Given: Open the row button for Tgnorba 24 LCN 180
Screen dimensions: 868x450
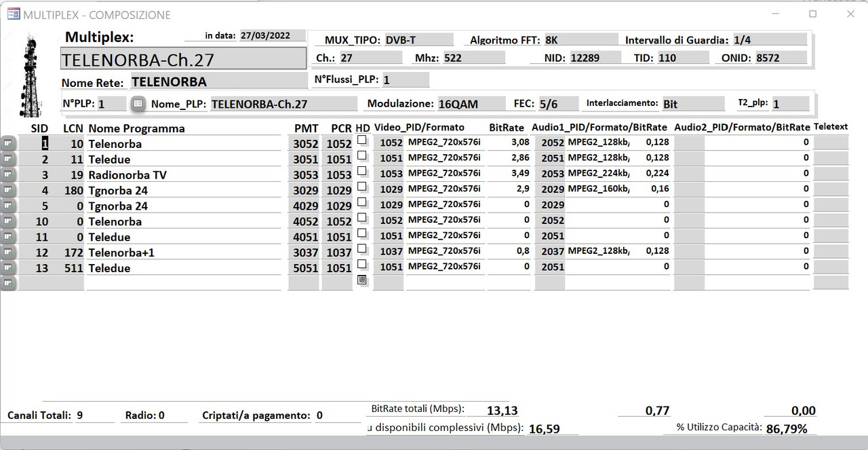Looking at the screenshot, I should 8,190.
